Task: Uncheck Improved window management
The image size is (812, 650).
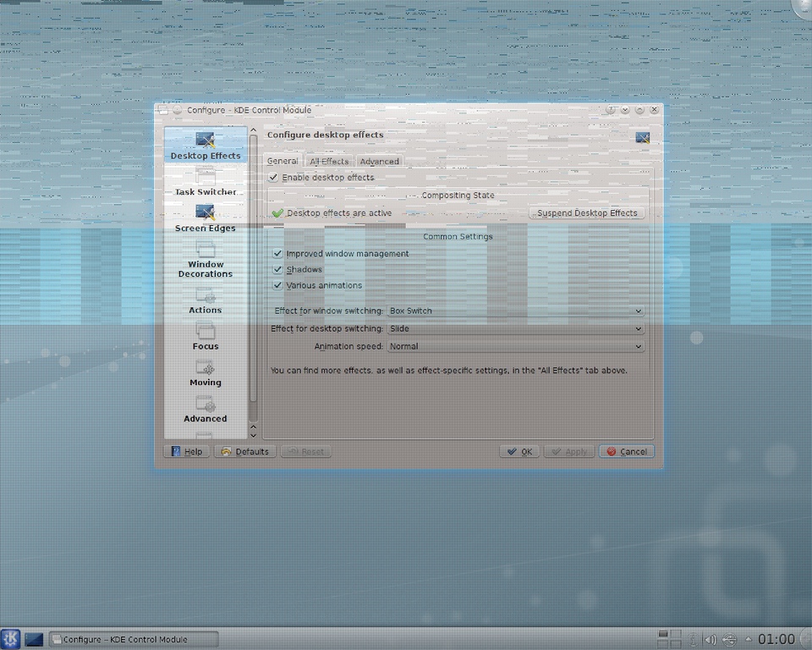Action: click(277, 254)
